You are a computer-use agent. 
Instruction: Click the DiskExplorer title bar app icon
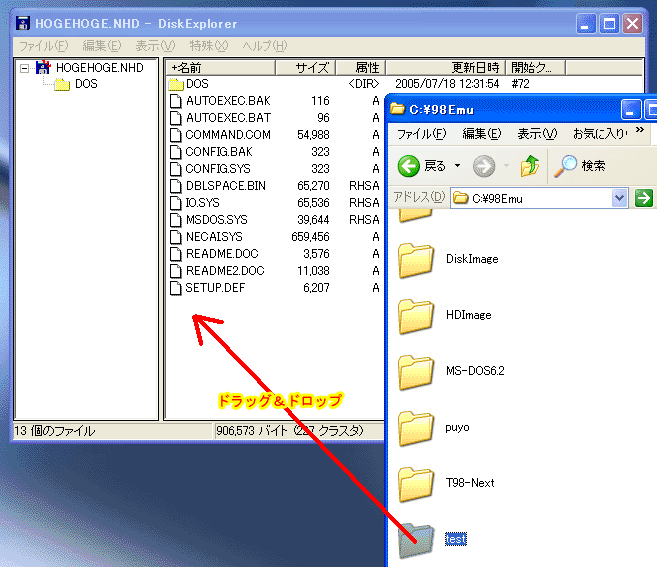tap(23, 23)
